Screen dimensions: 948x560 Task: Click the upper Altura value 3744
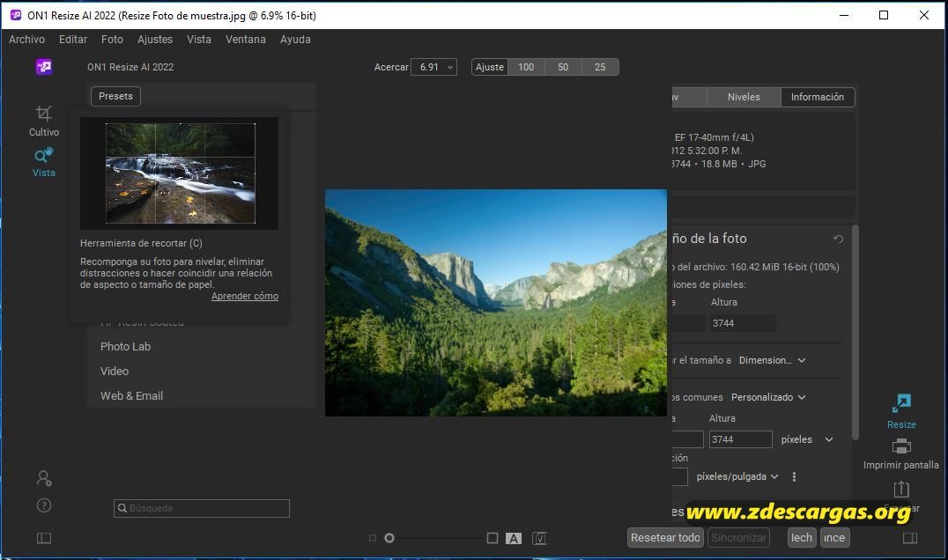(x=743, y=323)
